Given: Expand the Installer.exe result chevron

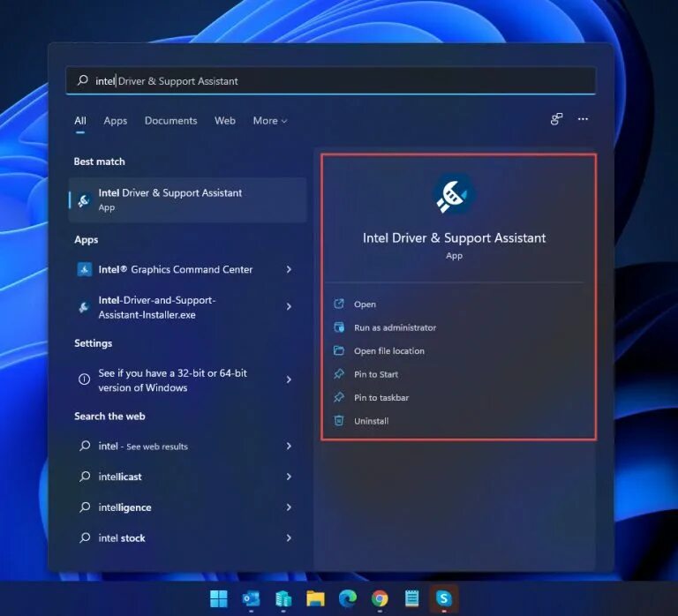Looking at the screenshot, I should 289,306.
